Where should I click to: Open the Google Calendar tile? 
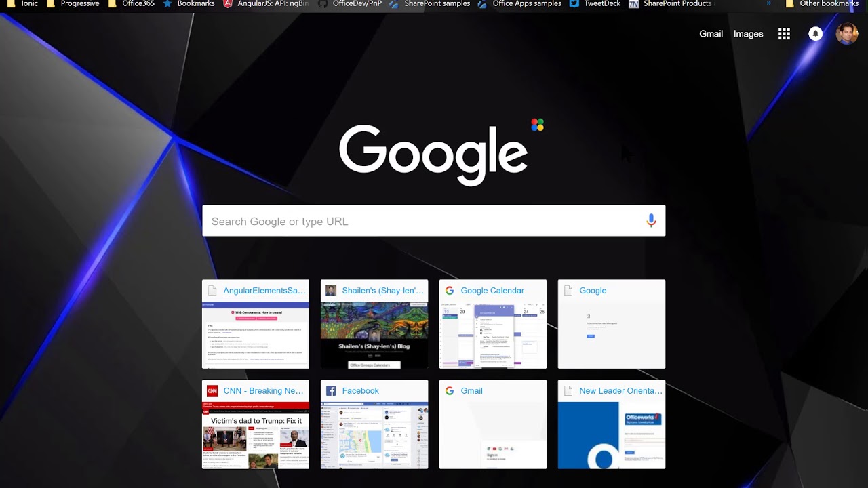click(493, 324)
